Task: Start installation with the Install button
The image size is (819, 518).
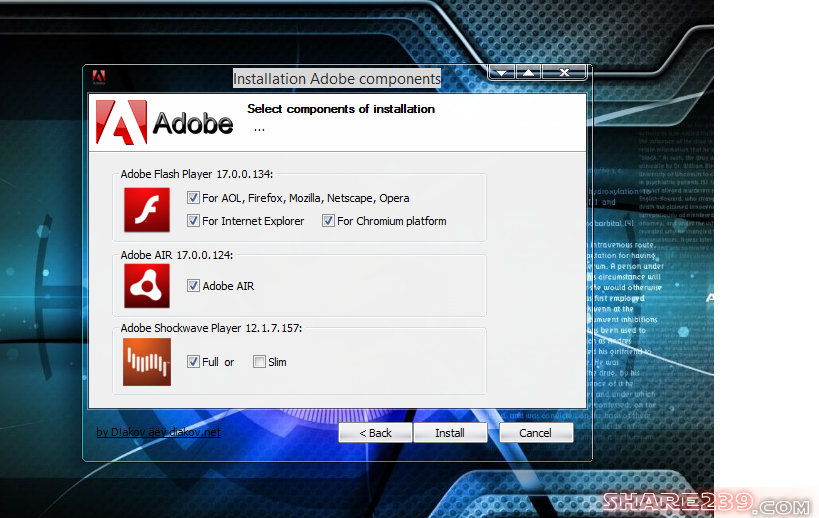Action: 450,433
